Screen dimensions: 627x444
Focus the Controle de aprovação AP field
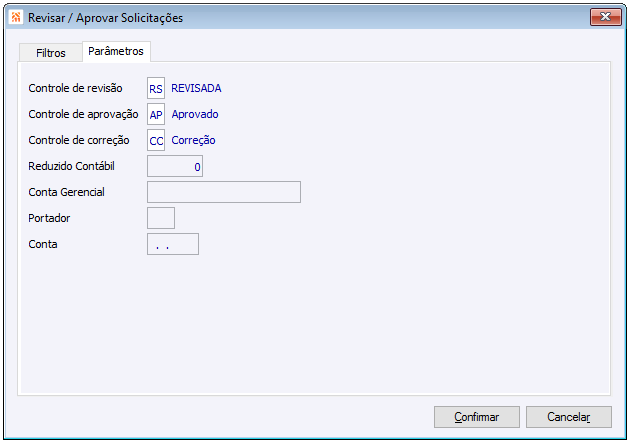coord(156,114)
